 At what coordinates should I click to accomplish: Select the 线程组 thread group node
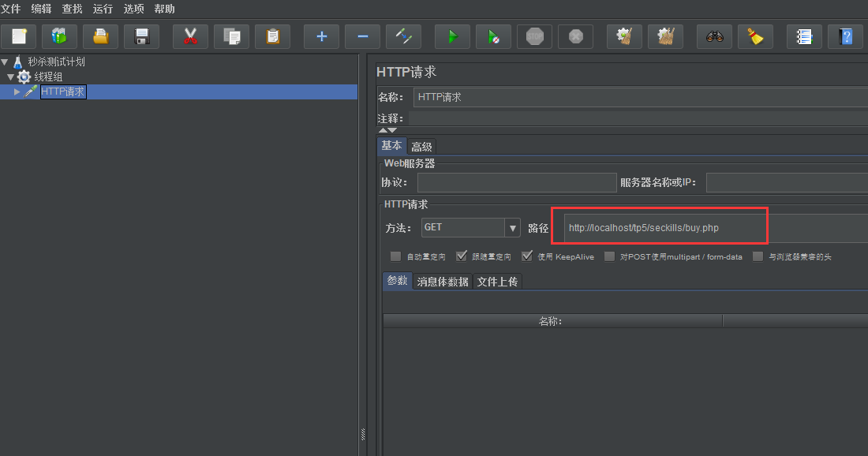pos(48,77)
